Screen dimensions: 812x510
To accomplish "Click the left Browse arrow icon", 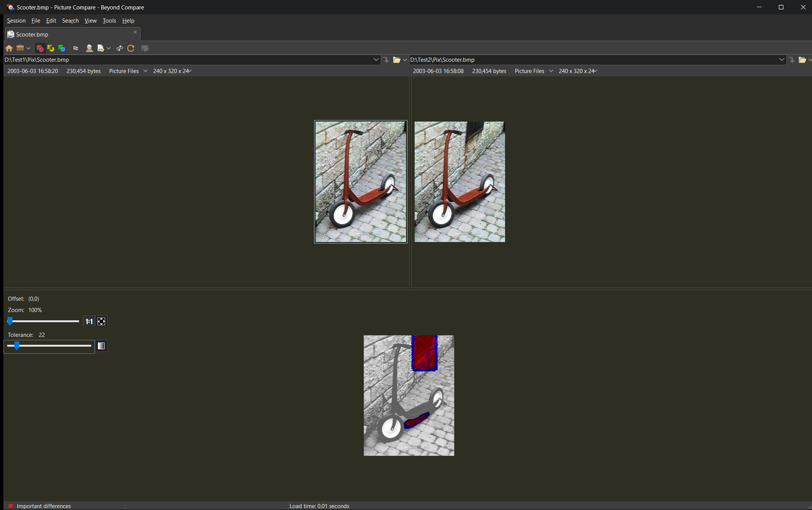I will (x=386, y=60).
